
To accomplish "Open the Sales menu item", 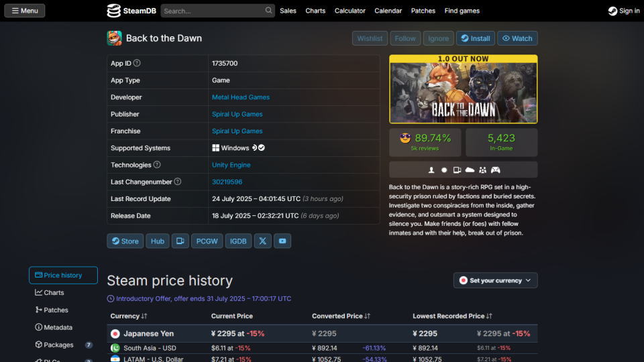I will coord(288,11).
